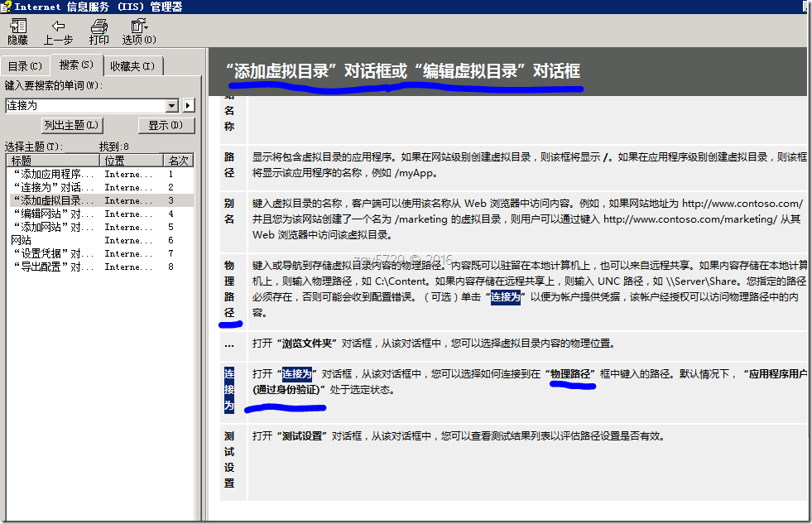Image resolution: width=812 pixels, height=524 pixels.
Task: Go back with the 上一步 icon
Action: pos(57,31)
